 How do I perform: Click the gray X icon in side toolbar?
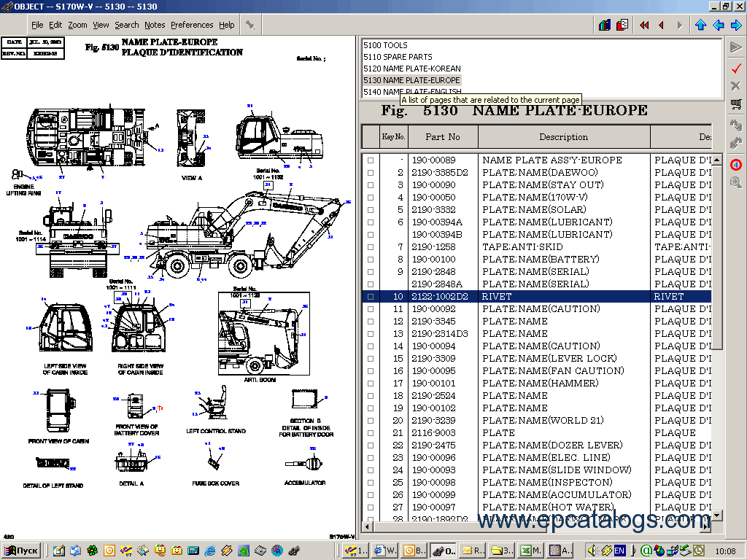pos(736,86)
